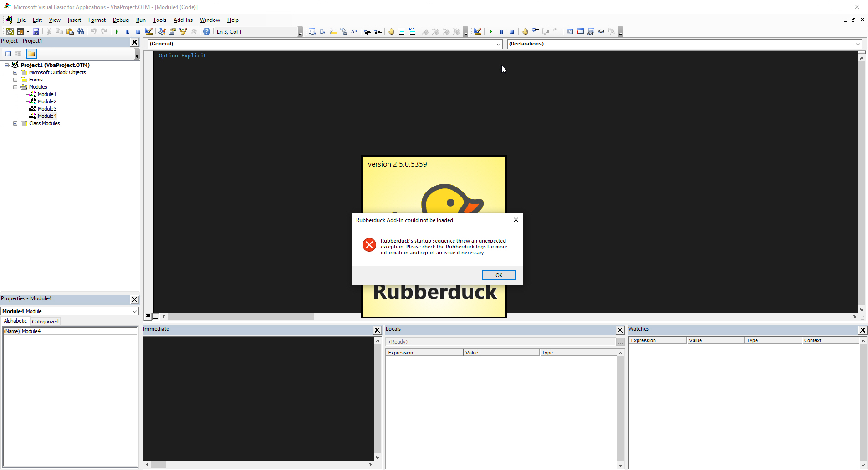Dismiss the Rubberduck error with OK
This screenshot has height=470, width=868.
point(498,275)
